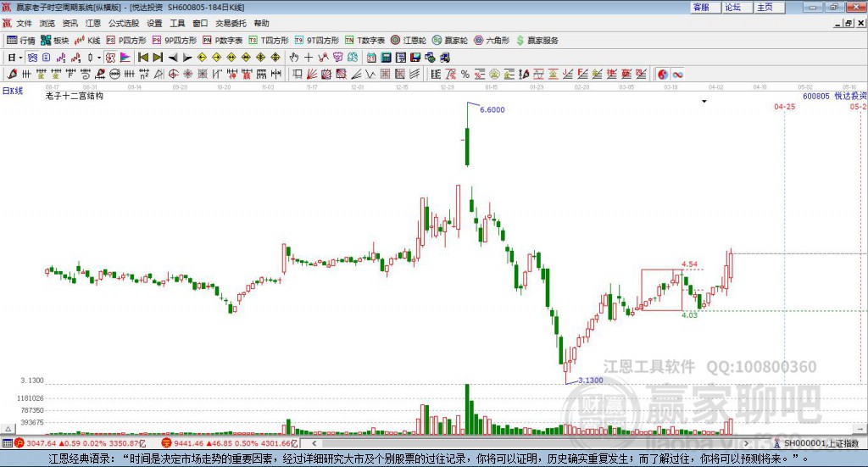This screenshot has width=868, height=467.
Task: Open the 赢家轮 wheel tool
Action: pos(450,41)
